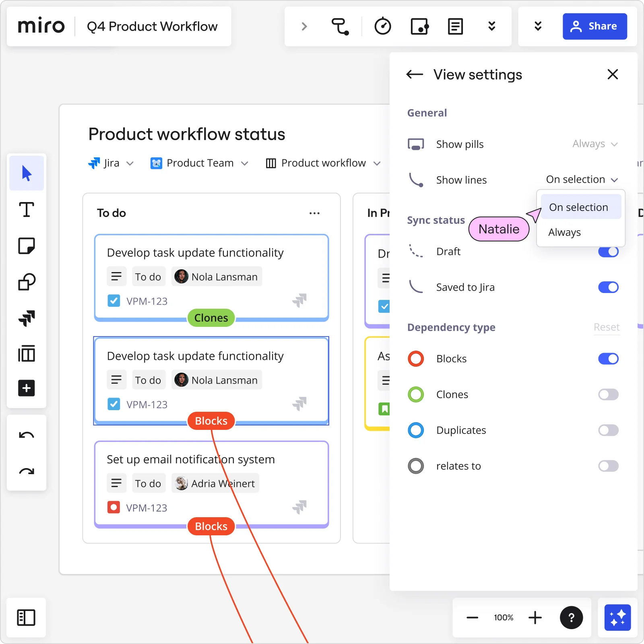Disable the Blocks dependency toggle
The image size is (644, 644).
608,359
